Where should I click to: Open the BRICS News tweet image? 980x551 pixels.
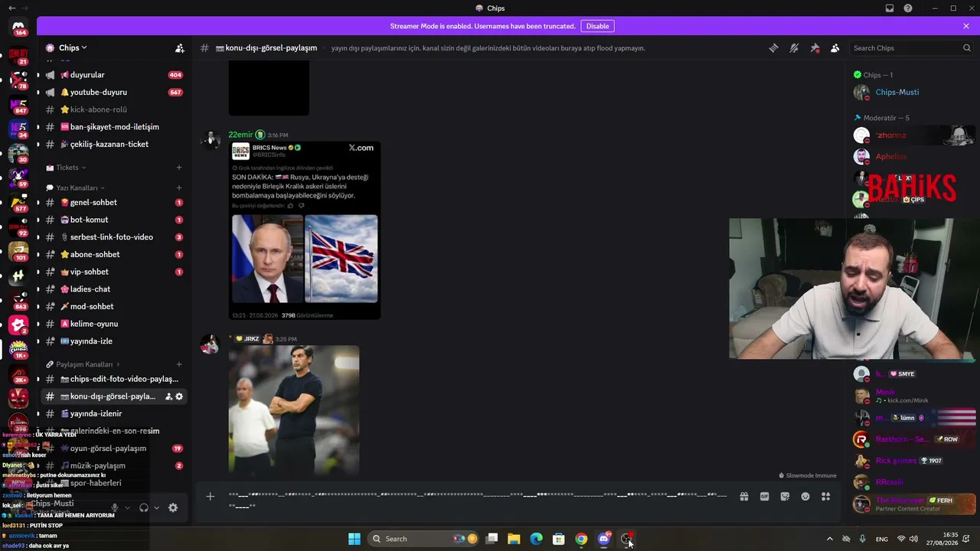[305, 230]
